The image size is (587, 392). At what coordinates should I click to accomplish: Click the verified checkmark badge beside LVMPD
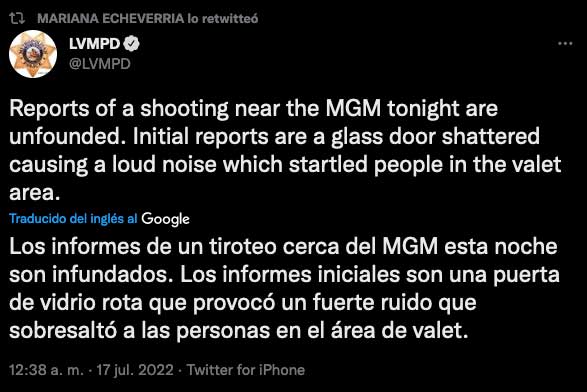tap(131, 44)
